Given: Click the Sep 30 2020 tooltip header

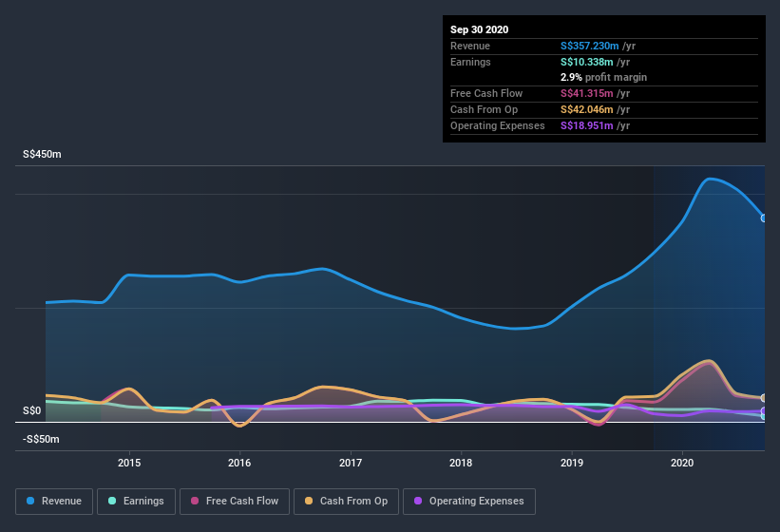Looking at the screenshot, I should 479,29.
